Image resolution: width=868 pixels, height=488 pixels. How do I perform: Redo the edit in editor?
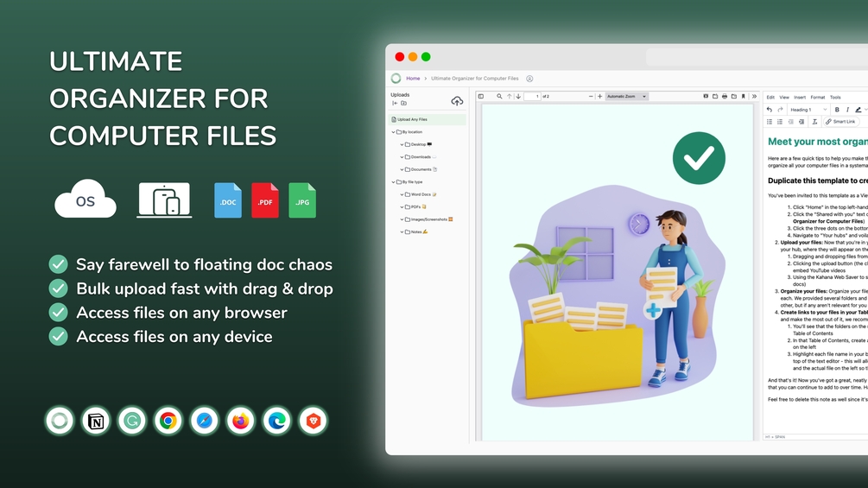[x=780, y=110]
